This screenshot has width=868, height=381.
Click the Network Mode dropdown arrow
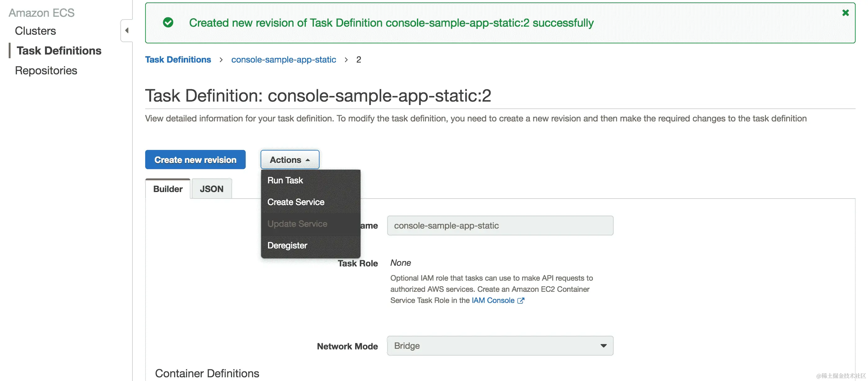point(603,346)
